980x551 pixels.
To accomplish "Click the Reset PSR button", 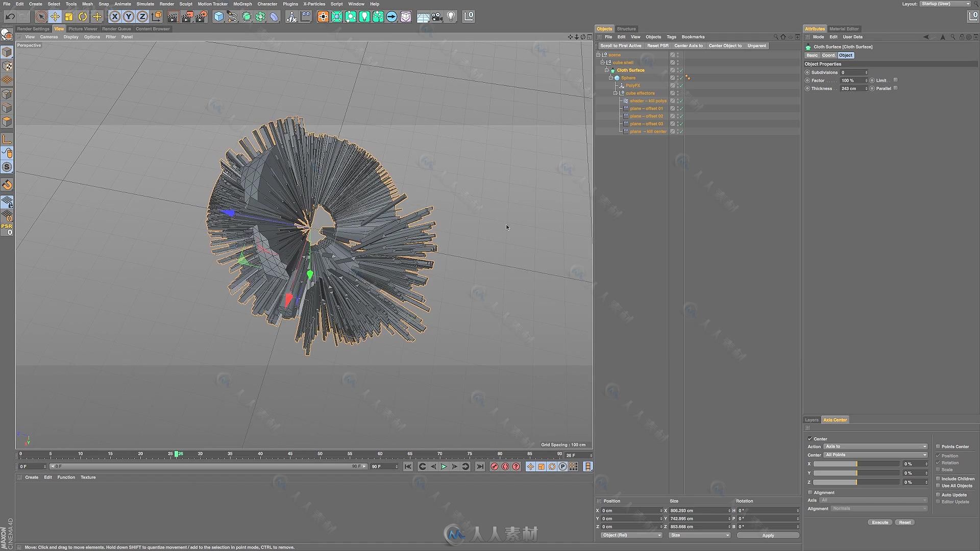I will (658, 45).
